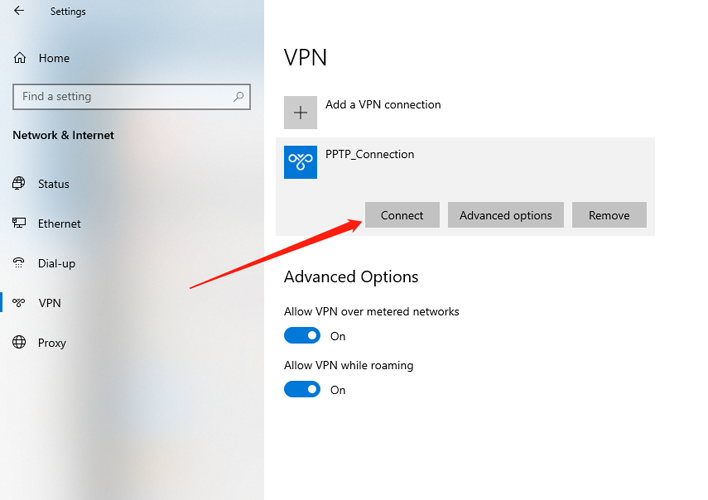Click the Proxy globe icon
Image resolution: width=708 pixels, height=500 pixels.
(x=19, y=342)
